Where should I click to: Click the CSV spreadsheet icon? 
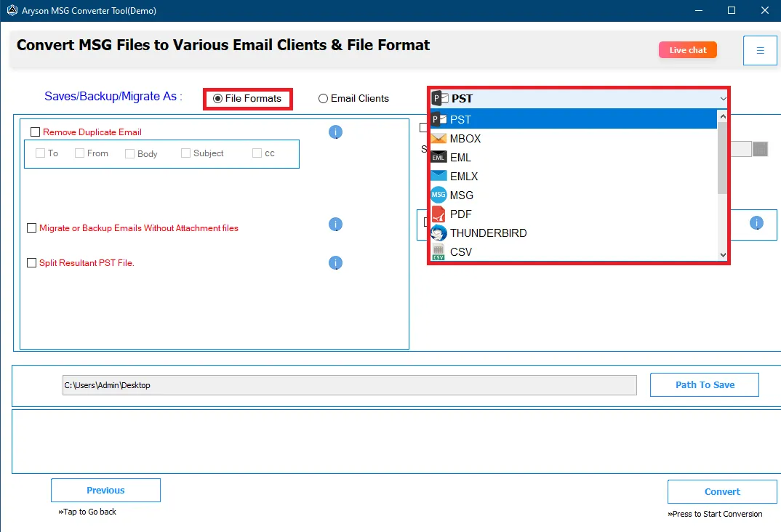438,251
